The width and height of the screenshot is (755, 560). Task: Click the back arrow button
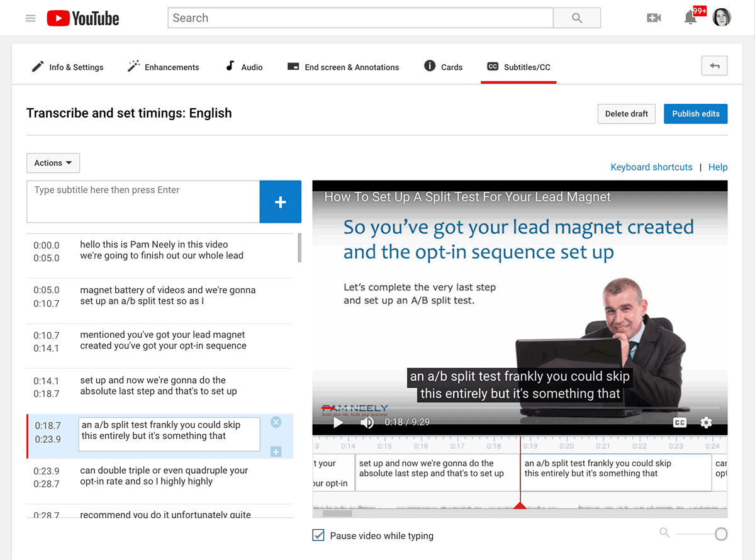pos(715,65)
